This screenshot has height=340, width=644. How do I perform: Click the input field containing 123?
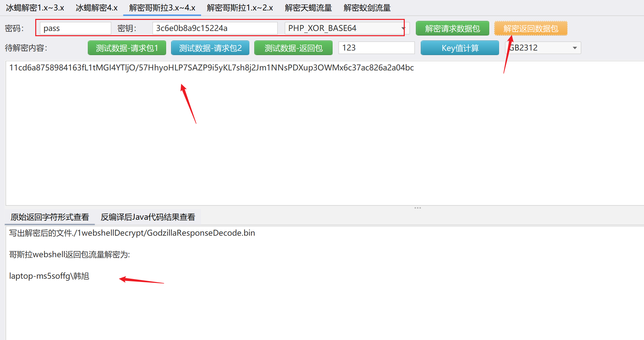376,48
